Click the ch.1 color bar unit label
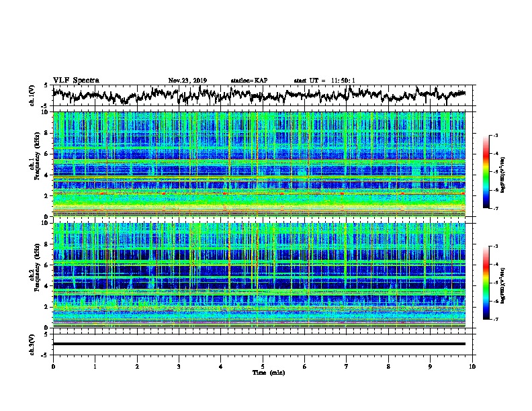 coord(503,175)
